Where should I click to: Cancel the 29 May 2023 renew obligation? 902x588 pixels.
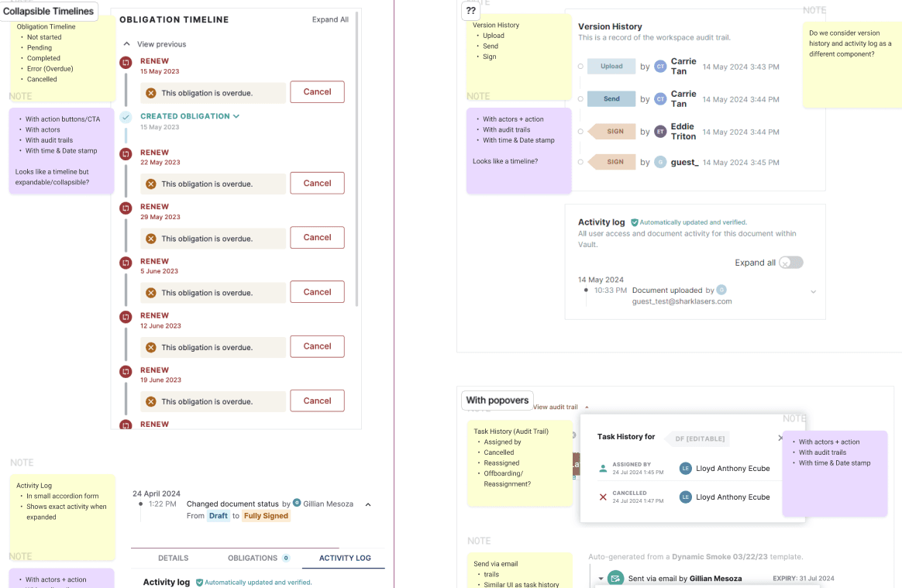click(x=317, y=238)
